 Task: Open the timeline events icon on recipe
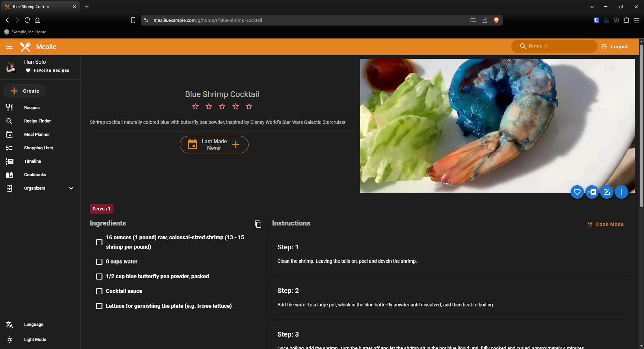pos(592,192)
